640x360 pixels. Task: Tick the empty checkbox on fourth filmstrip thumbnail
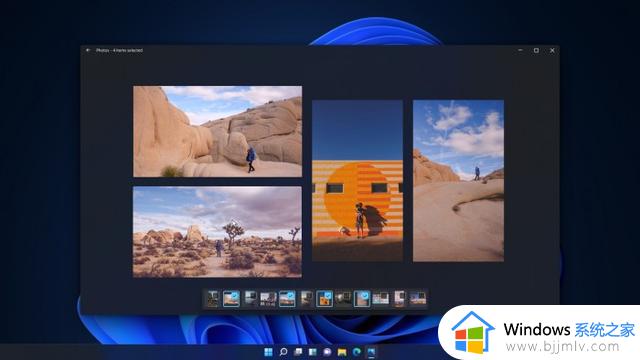(273, 295)
